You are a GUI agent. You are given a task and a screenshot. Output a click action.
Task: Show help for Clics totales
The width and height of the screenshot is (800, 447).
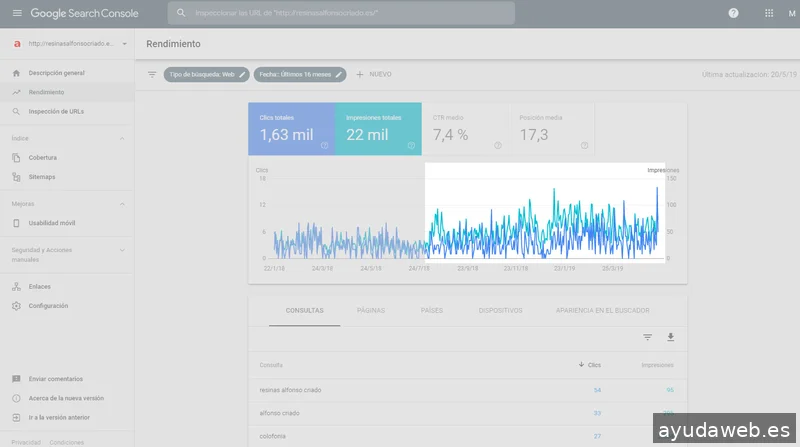(324, 145)
